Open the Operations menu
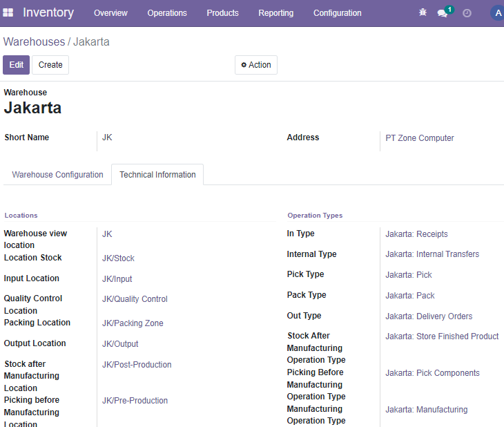 pyautogui.click(x=167, y=13)
